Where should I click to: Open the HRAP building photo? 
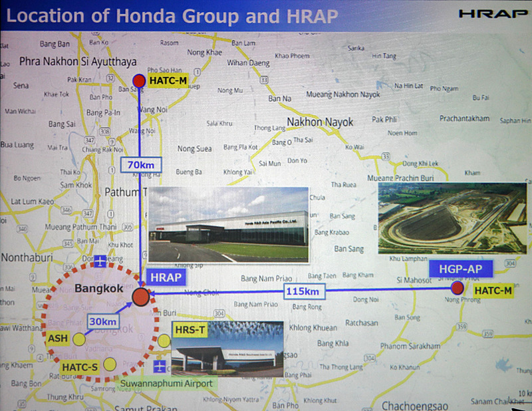228,224
